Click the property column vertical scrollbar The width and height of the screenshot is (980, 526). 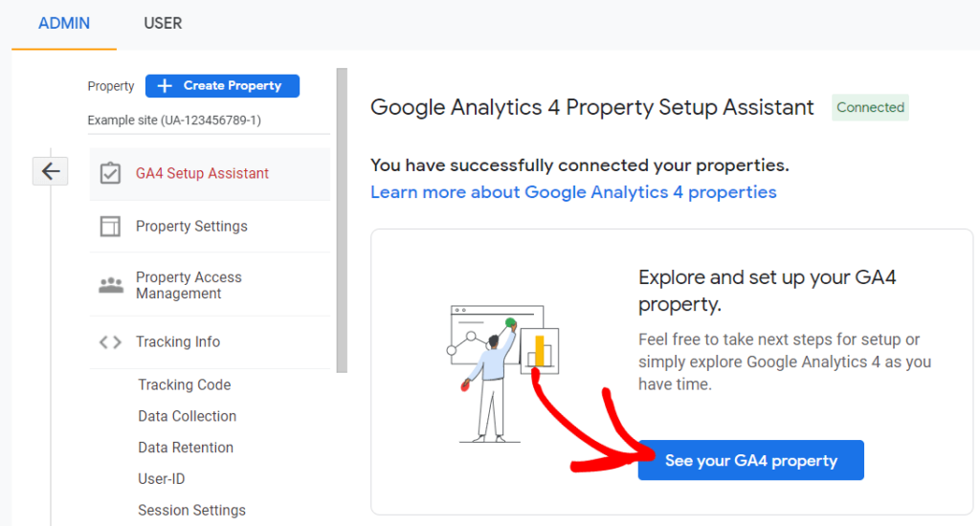[342, 220]
